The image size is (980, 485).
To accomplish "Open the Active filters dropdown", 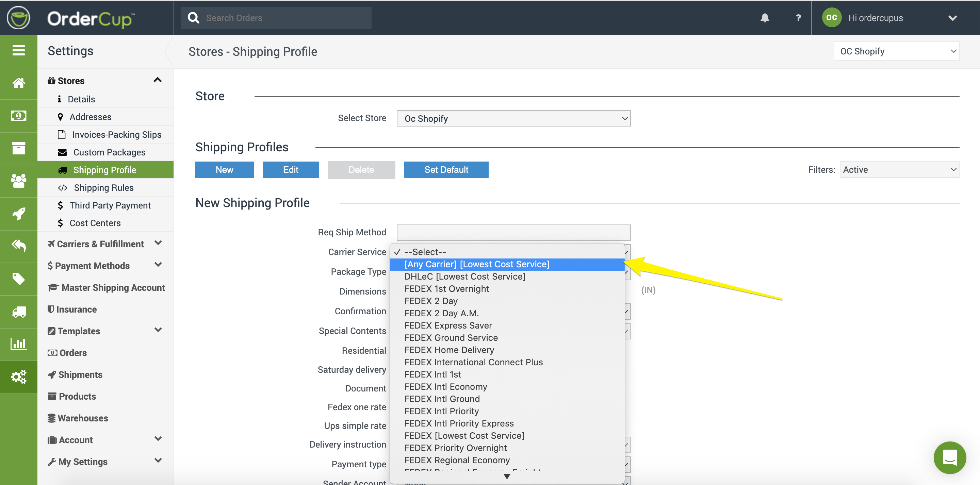I will [x=899, y=170].
